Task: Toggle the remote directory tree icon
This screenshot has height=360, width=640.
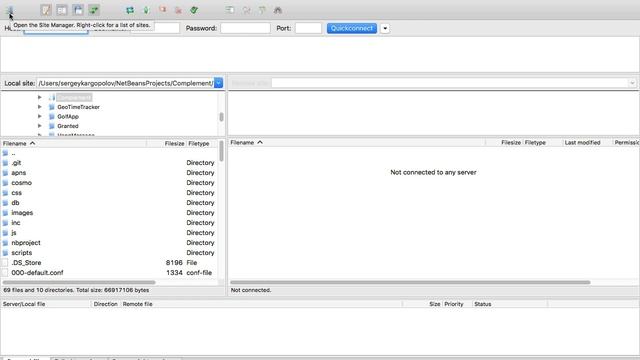Action: click(x=78, y=10)
